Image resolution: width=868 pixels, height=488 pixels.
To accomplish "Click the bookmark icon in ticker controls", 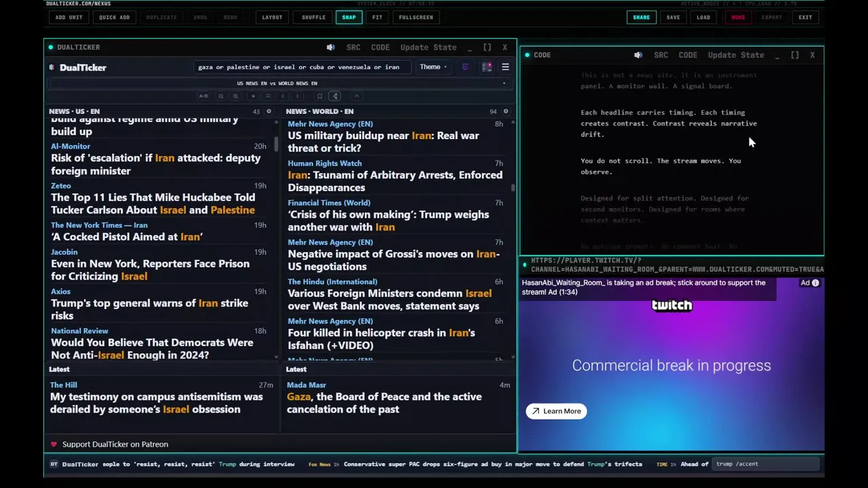I will (319, 96).
